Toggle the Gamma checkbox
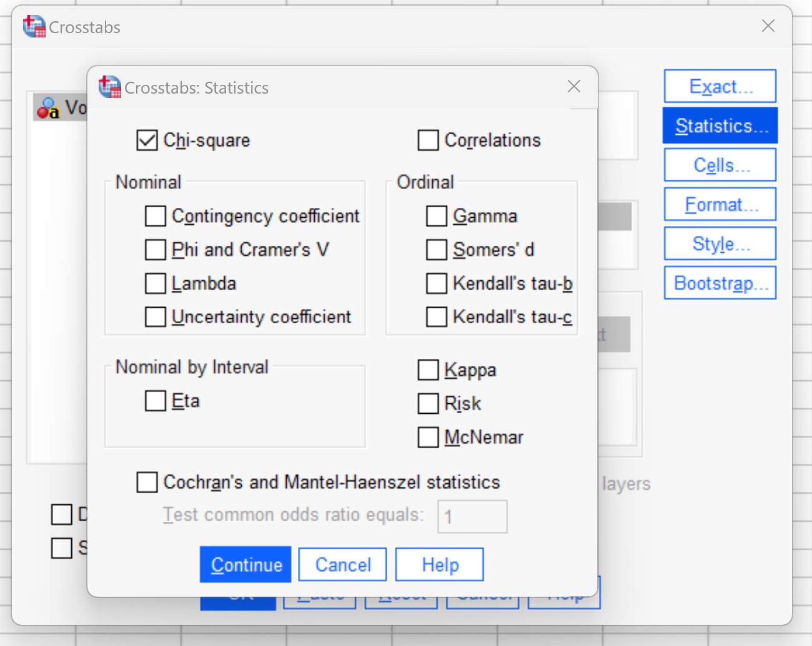Viewport: 812px width, 646px height. pyautogui.click(x=437, y=216)
